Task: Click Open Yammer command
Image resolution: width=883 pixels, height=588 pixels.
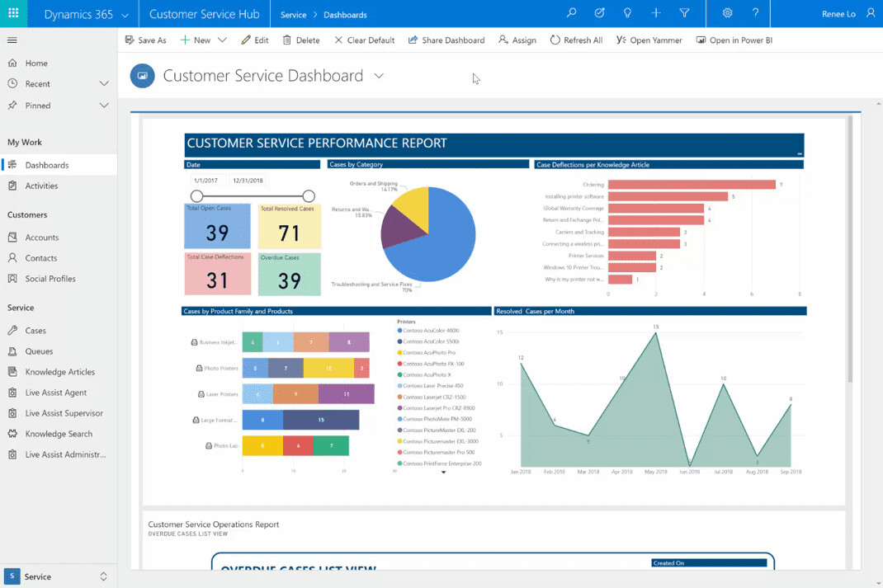Action: click(x=649, y=40)
